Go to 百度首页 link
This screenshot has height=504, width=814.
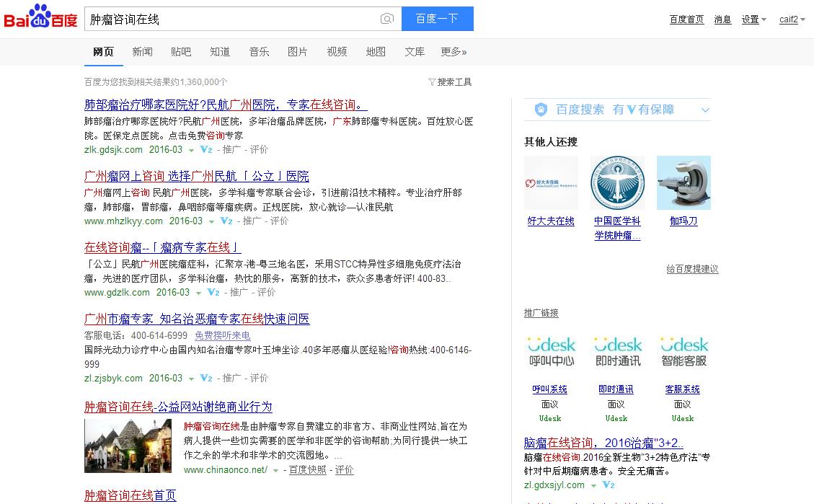point(687,19)
